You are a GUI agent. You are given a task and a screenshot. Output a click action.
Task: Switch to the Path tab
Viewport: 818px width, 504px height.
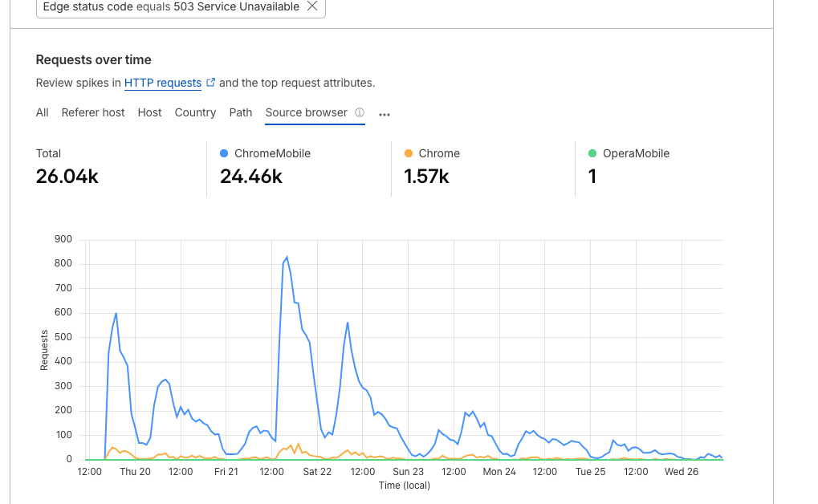click(x=241, y=113)
